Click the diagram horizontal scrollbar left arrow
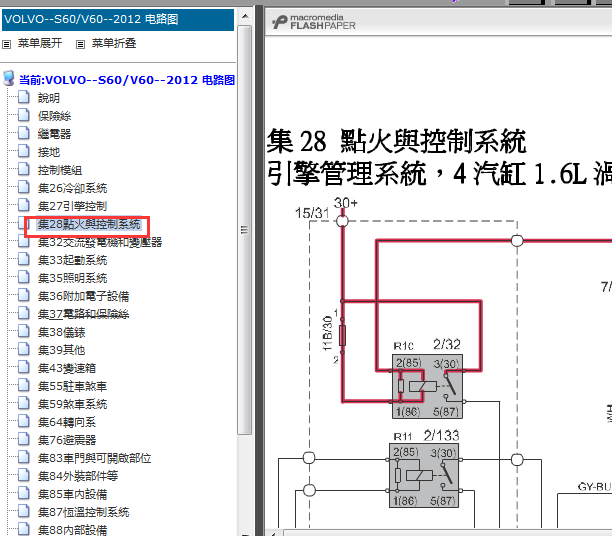612x536 pixels. 273,533
